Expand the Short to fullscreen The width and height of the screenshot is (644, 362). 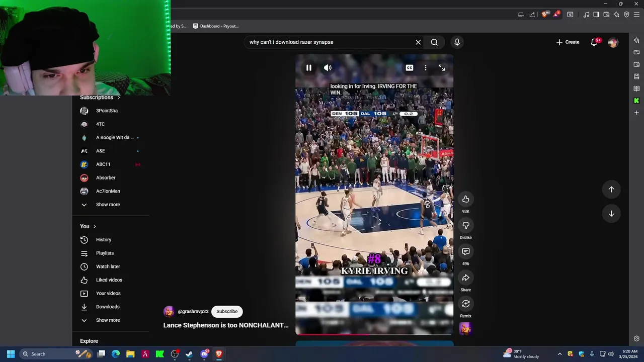[x=442, y=68]
